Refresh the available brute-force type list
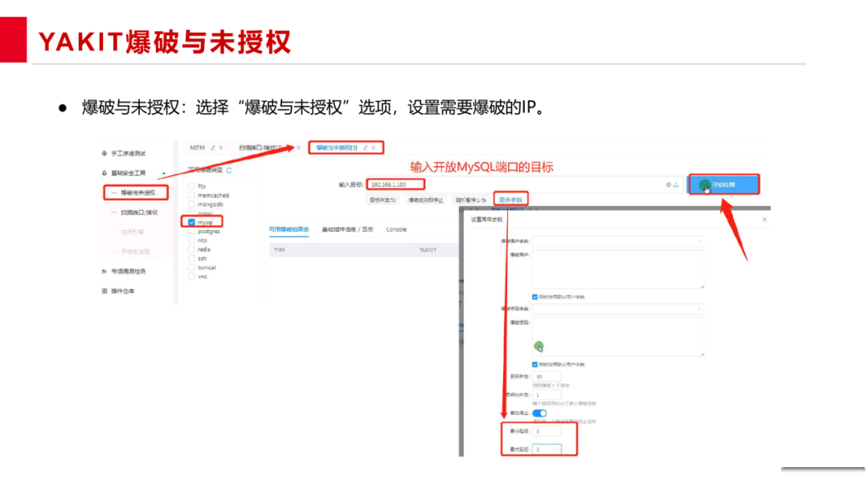The image size is (868, 489). [x=229, y=171]
